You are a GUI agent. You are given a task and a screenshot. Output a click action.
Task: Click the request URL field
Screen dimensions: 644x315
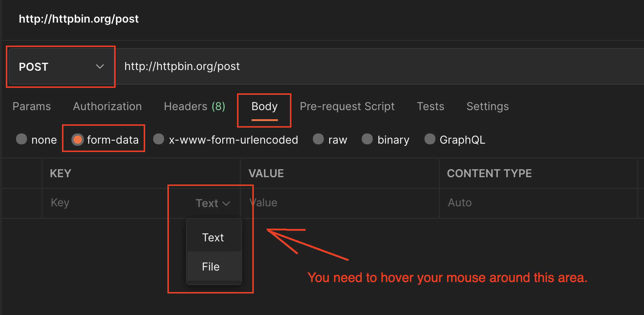pos(379,66)
